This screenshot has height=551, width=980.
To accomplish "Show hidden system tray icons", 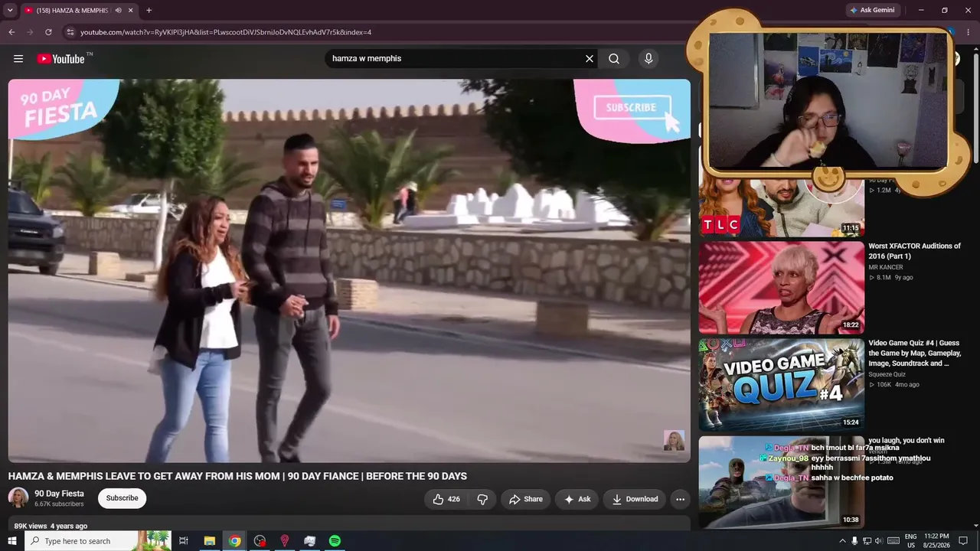I will pos(843,541).
